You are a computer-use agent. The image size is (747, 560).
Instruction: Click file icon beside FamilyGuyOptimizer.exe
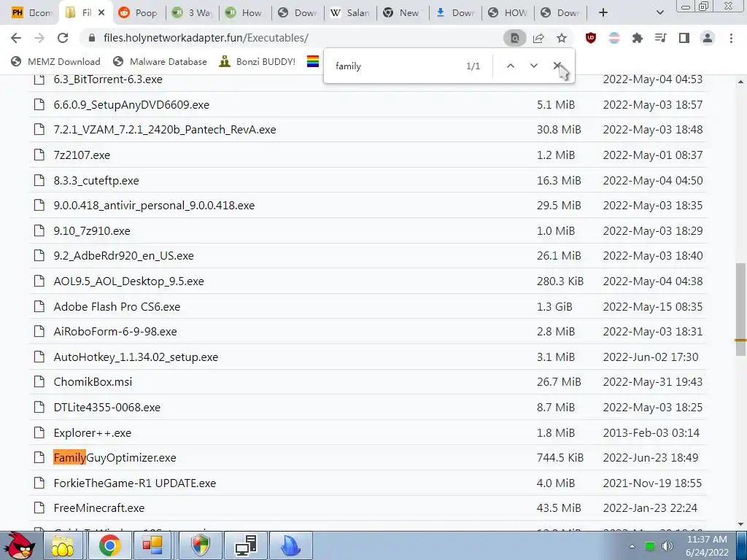pyautogui.click(x=39, y=458)
